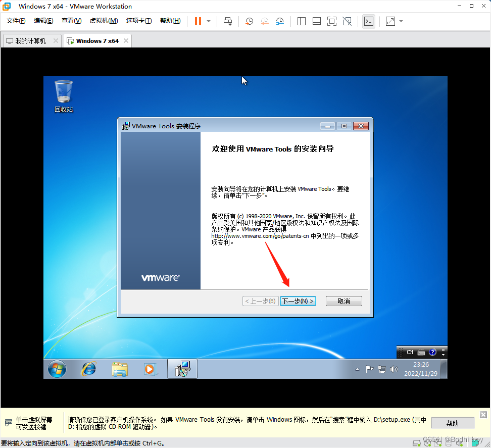
Task: Toggle the library sidebar view
Action: pyautogui.click(x=301, y=21)
